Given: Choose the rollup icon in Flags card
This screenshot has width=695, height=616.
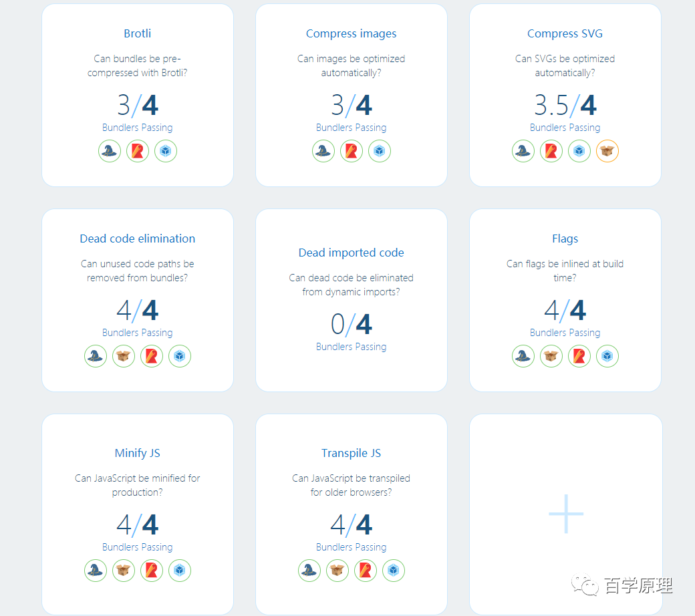Looking at the screenshot, I should 579,356.
